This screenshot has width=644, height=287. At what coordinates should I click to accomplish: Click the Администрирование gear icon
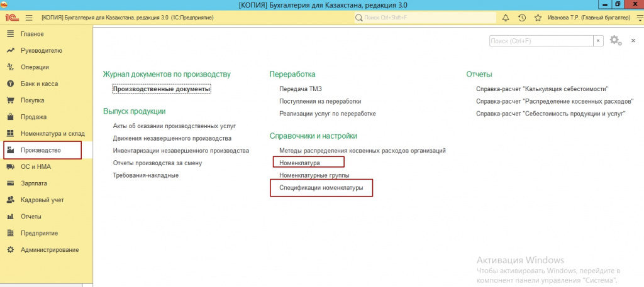(x=11, y=250)
